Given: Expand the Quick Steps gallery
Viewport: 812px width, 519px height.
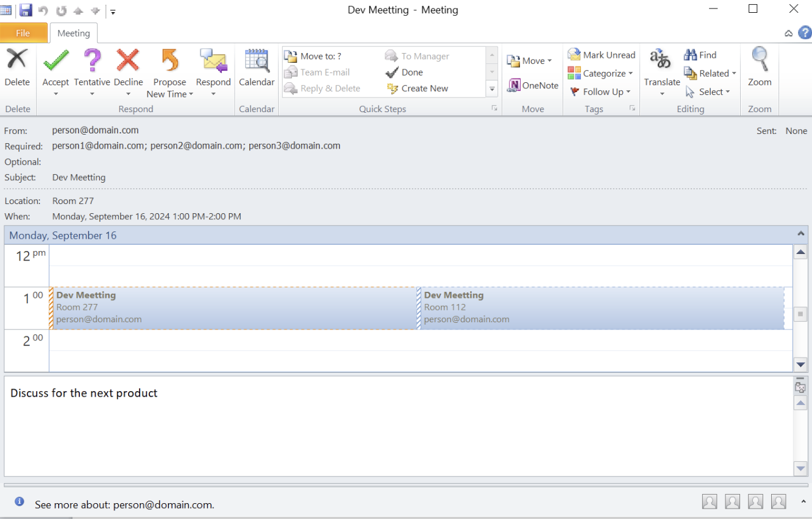Looking at the screenshot, I should click(x=492, y=89).
